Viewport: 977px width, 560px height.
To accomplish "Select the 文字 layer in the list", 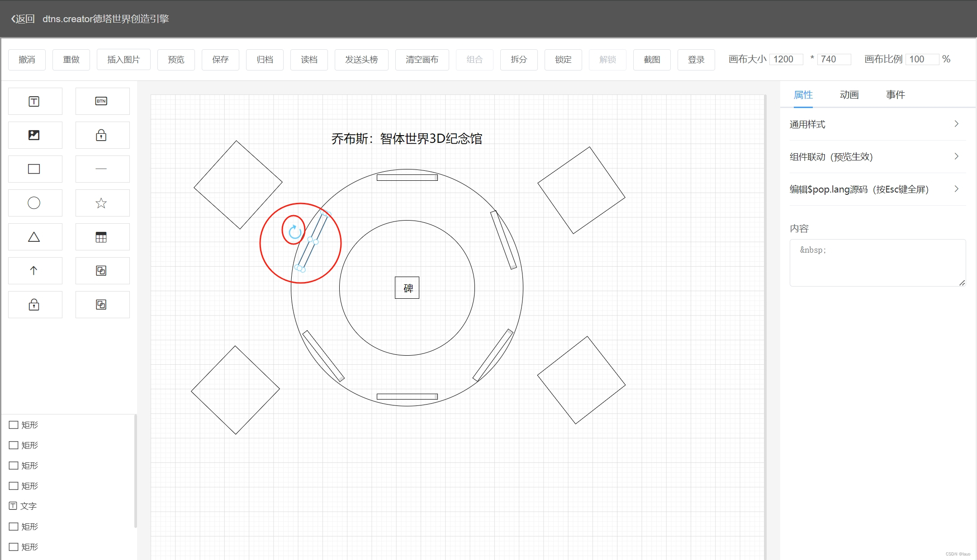I will point(68,506).
